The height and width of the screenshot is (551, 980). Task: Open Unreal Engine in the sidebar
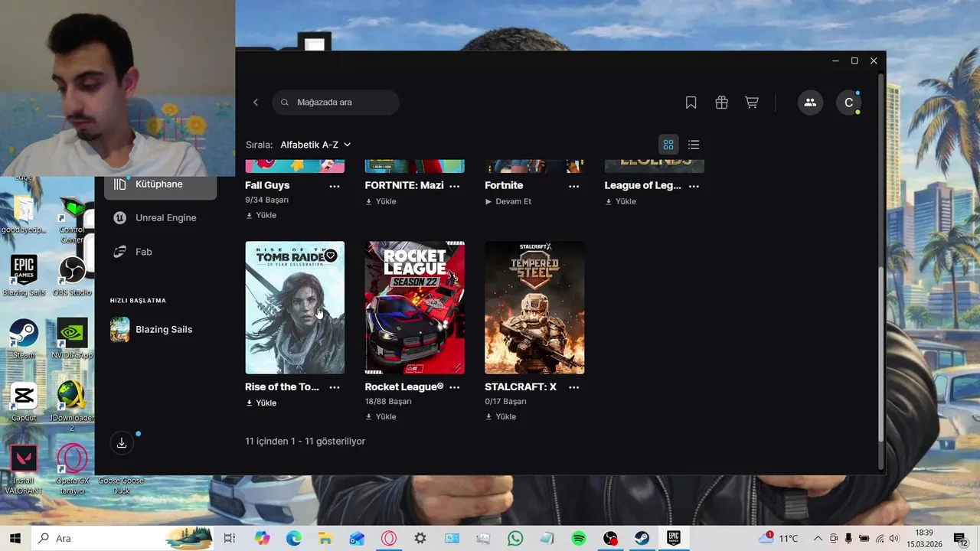[160, 218]
